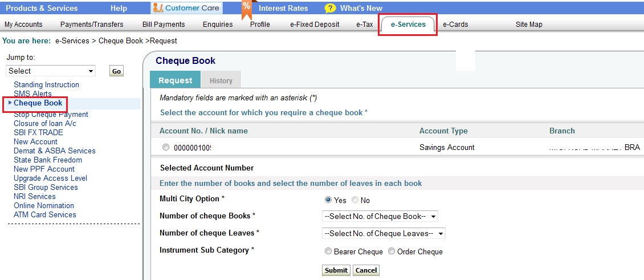Open the Profile menu

coord(260,25)
